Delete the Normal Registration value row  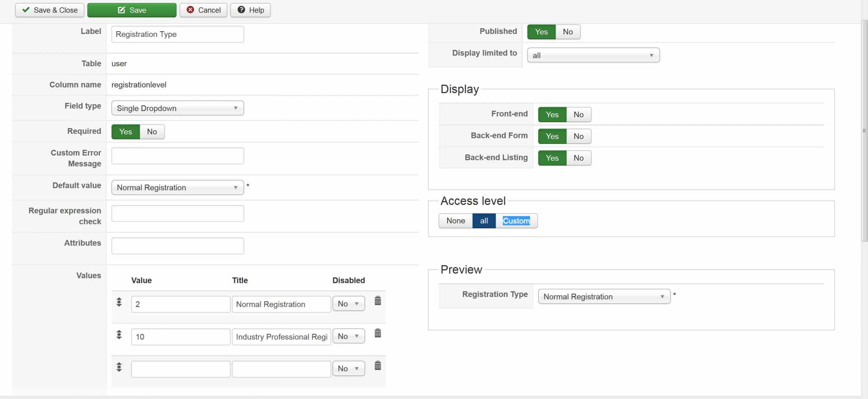tap(378, 301)
